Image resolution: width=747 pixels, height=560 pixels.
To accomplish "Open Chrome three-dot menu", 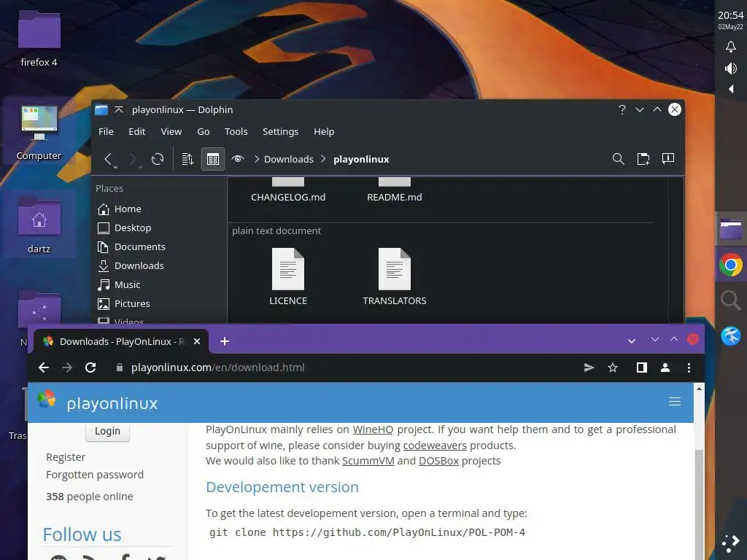I will click(x=689, y=367).
